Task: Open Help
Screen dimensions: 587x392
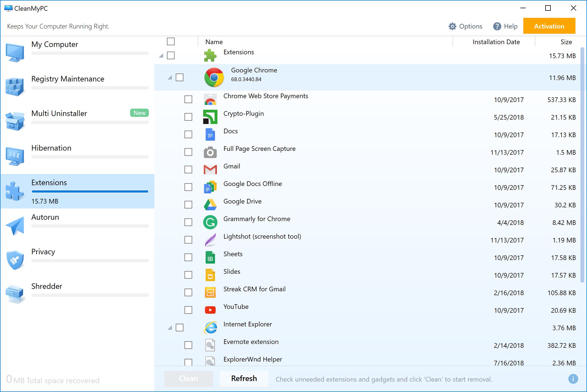Action: pyautogui.click(x=505, y=26)
